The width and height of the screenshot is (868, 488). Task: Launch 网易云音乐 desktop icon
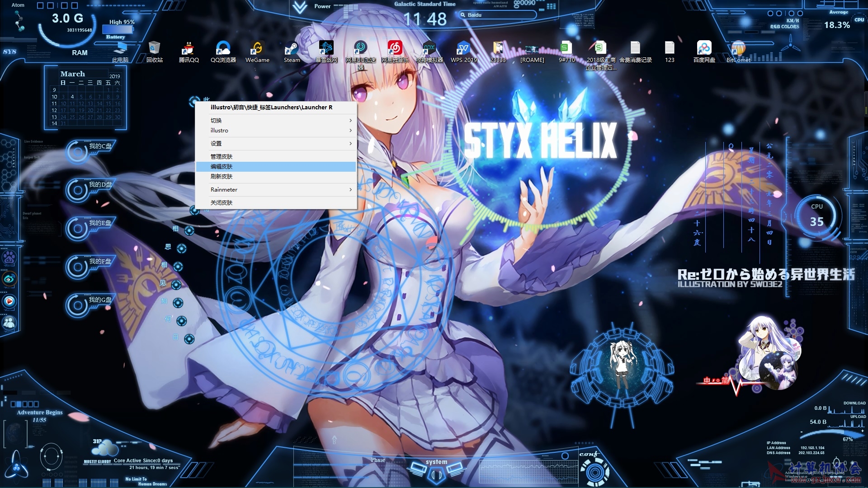click(395, 52)
